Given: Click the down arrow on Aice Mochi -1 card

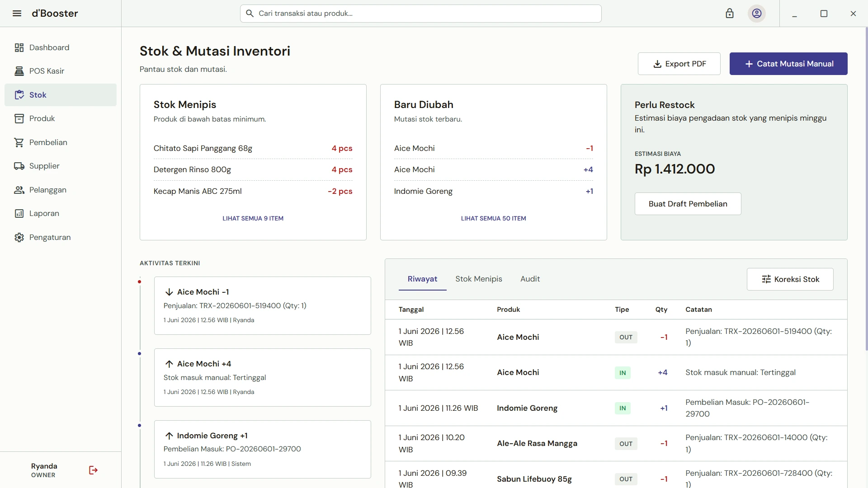Looking at the screenshot, I should pos(169,292).
